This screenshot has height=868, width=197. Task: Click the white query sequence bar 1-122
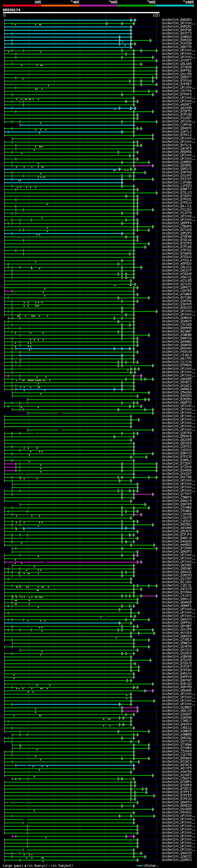click(81, 13)
